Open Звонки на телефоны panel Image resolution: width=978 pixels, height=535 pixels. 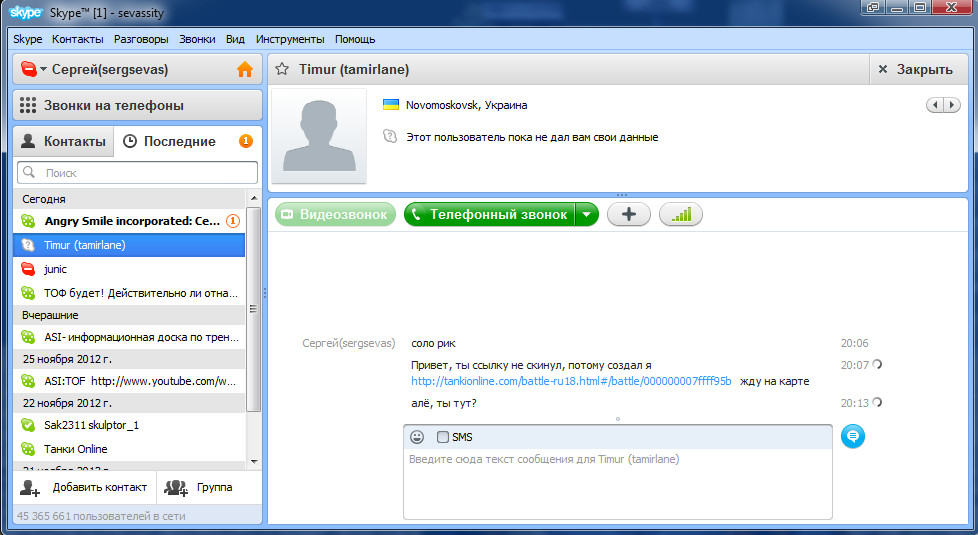[137, 105]
